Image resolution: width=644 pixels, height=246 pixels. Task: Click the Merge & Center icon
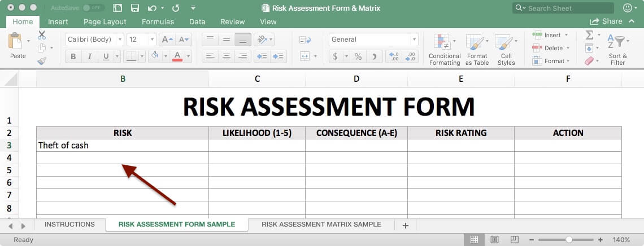click(304, 56)
